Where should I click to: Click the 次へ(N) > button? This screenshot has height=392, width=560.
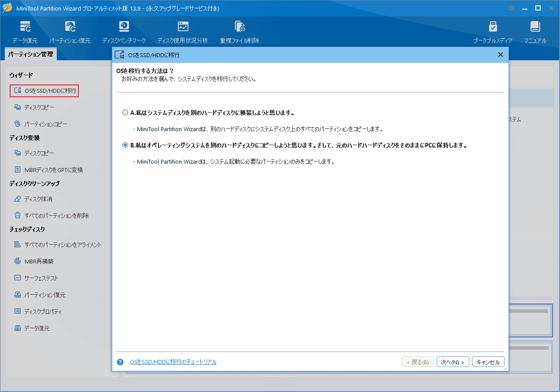(x=453, y=362)
